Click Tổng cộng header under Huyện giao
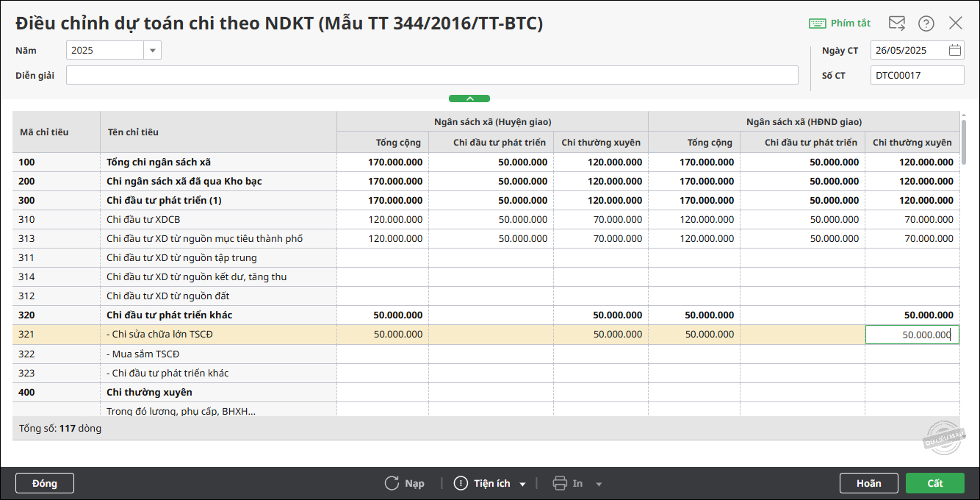980x500 pixels. pos(383,143)
